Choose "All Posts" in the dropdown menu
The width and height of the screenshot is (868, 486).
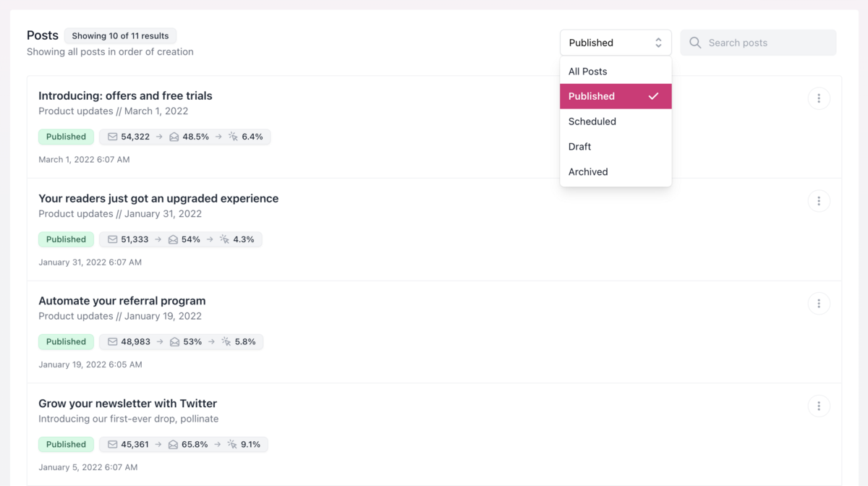587,71
